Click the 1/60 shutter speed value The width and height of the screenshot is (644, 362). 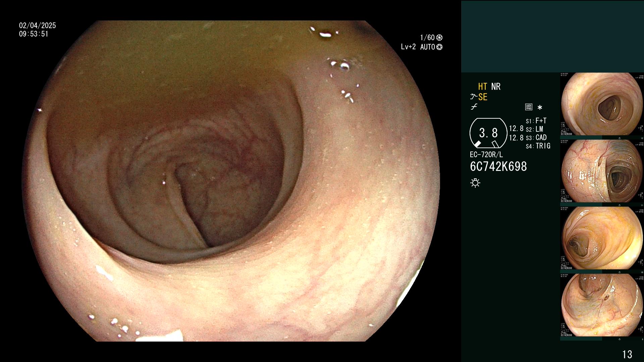coord(427,38)
